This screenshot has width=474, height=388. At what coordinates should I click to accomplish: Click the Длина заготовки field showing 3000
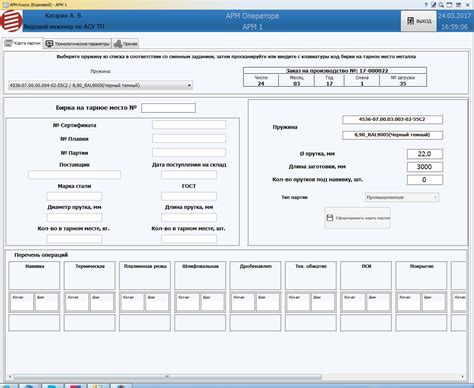point(425,167)
